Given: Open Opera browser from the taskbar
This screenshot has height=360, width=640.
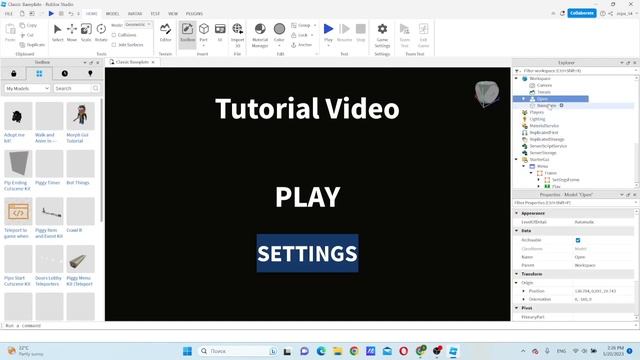Looking at the screenshot, I should [404, 351].
